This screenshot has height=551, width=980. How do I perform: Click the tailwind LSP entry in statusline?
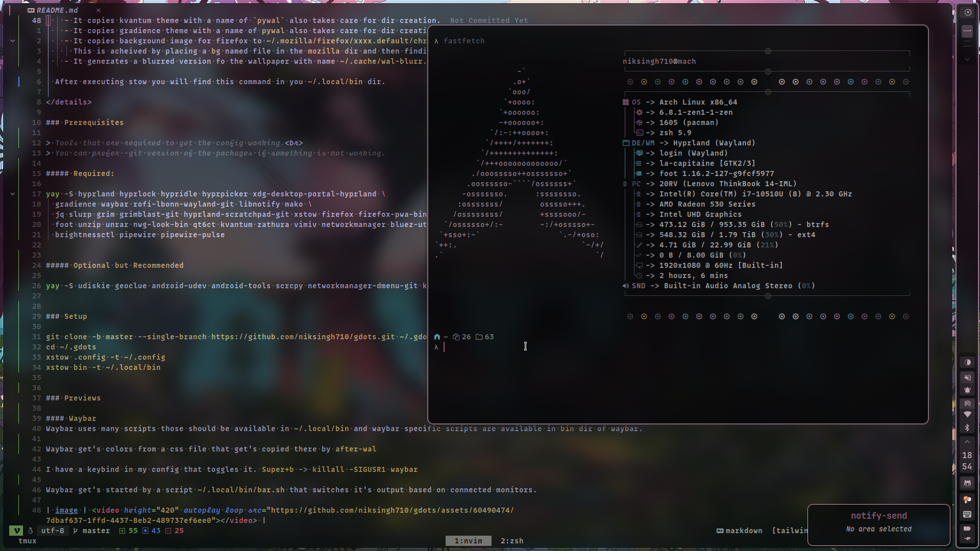(x=790, y=531)
